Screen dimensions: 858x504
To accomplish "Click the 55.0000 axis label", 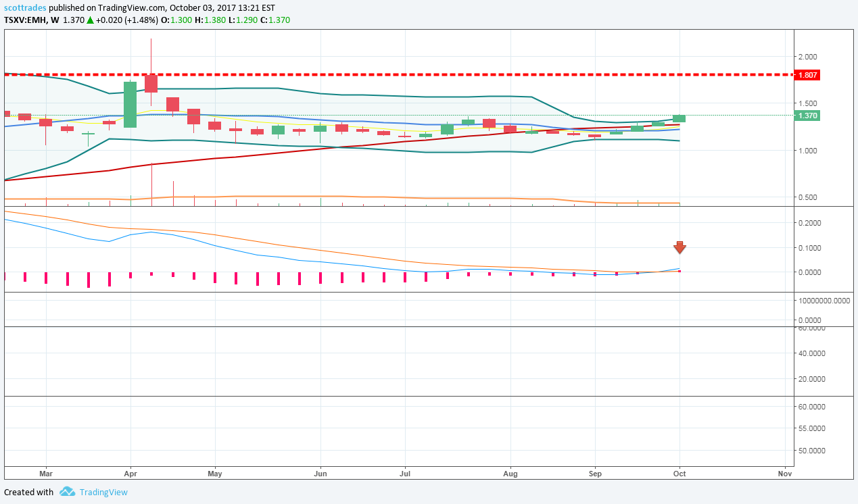I will click(x=812, y=428).
